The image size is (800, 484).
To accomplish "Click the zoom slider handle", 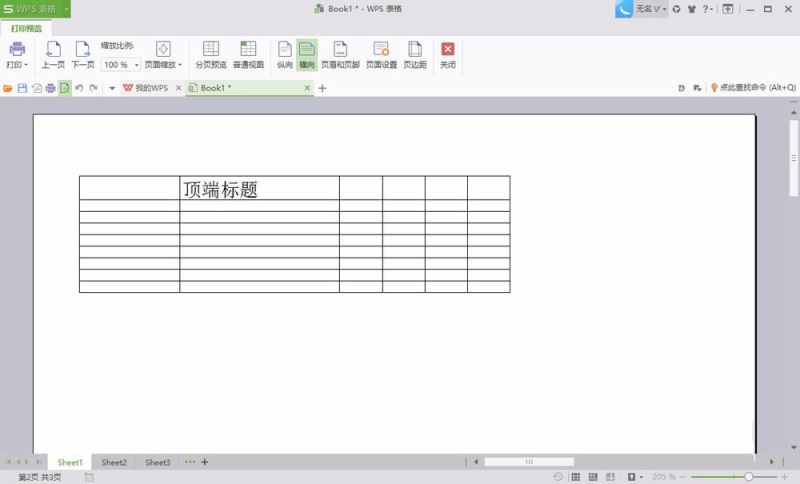I will (748, 477).
